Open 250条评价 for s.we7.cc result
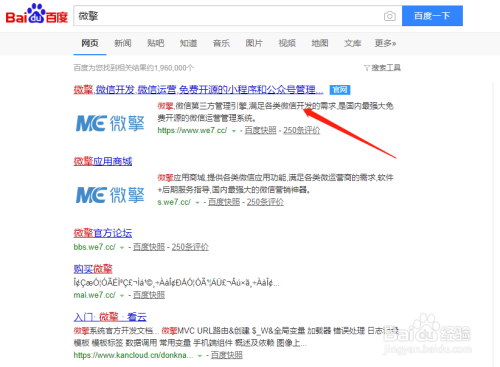Image resolution: width=500 pixels, height=367 pixels. (265, 202)
